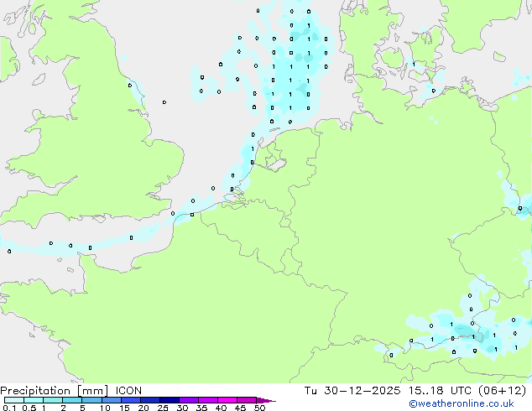Select the legend swatch between 10 and 15
This screenshot has height=411, width=532.
(x=112, y=400)
